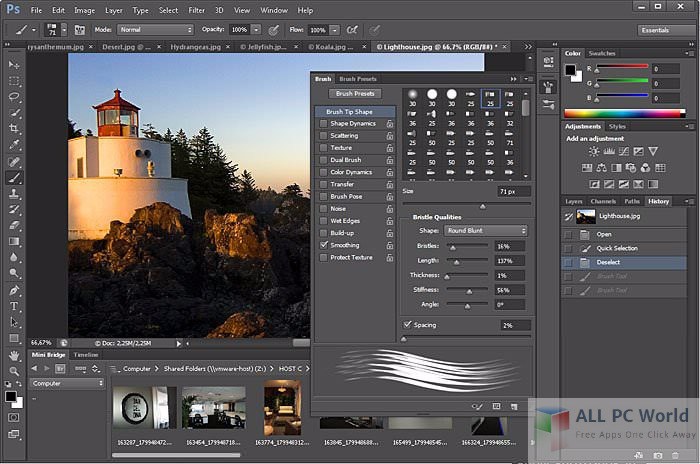Screen dimensions: 700x464
Task: Select the Lasso tool
Action: (x=14, y=97)
